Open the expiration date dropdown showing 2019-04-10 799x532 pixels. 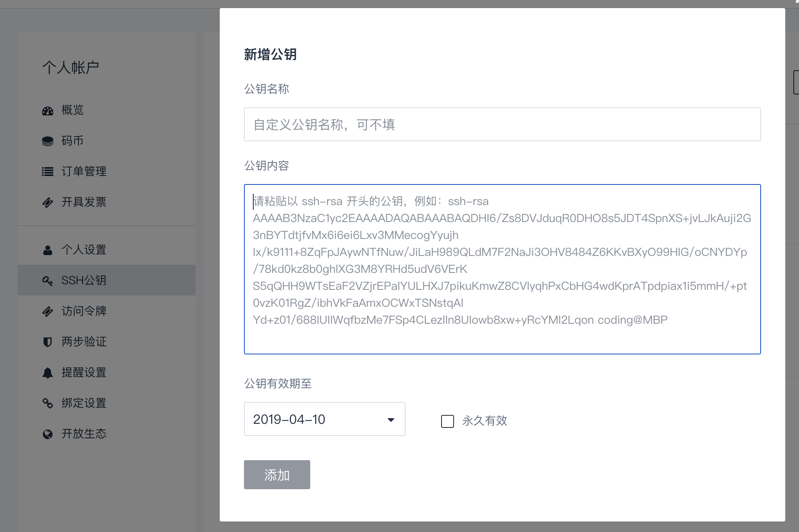324,419
